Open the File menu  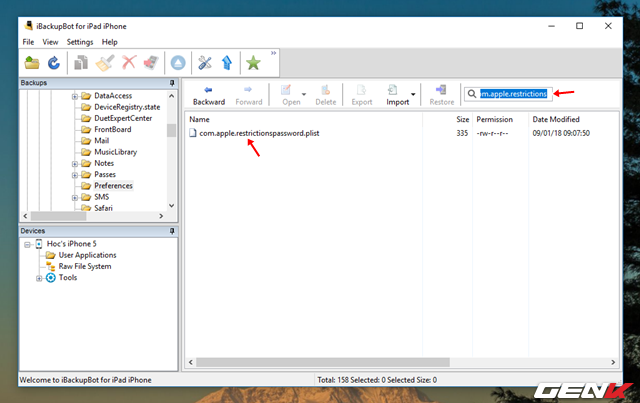pos(28,42)
